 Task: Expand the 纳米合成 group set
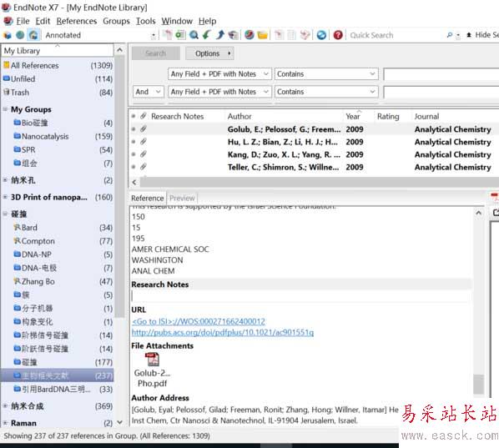click(x=5, y=405)
